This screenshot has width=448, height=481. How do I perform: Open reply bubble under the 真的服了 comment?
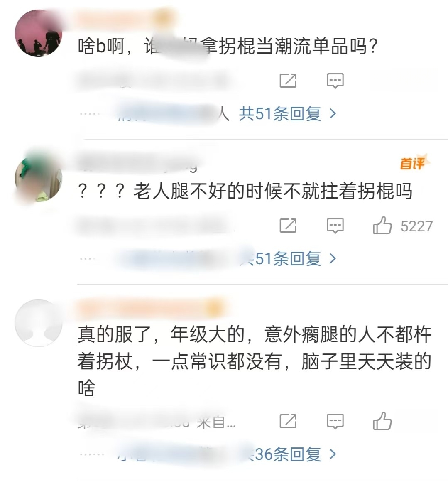[x=335, y=421]
